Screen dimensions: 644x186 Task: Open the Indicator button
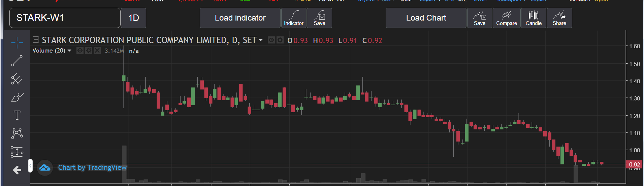pyautogui.click(x=294, y=18)
